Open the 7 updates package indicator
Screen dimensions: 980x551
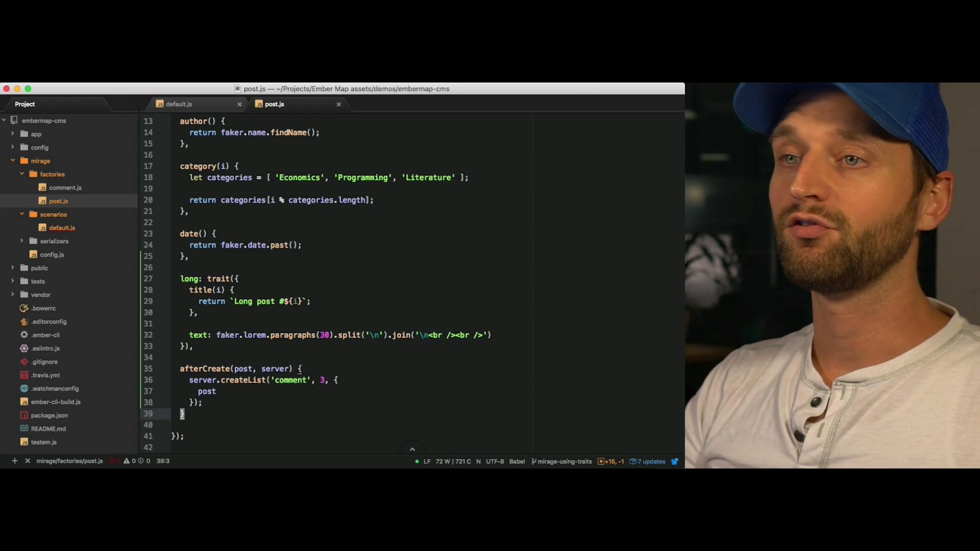(647, 461)
